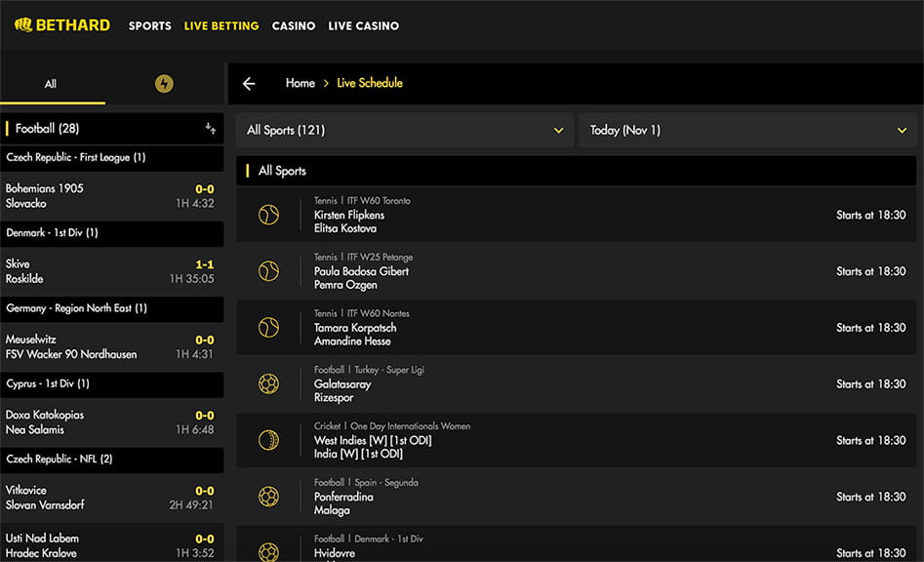Click Kirsten Flipkens Starts at 18:30 time
924x562 pixels.
(871, 215)
